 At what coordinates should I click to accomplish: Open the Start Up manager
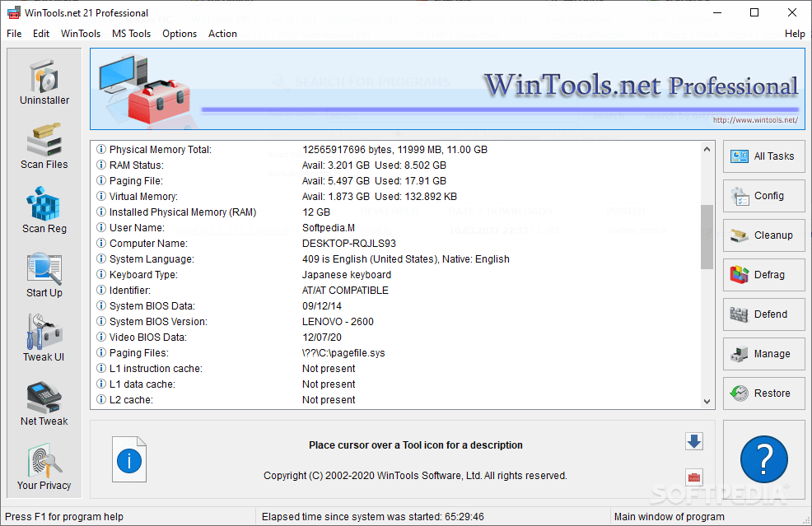pos(44,275)
